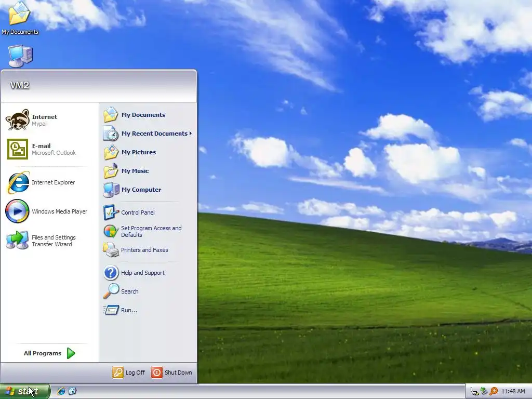Click the network connection tray icon

(x=474, y=391)
